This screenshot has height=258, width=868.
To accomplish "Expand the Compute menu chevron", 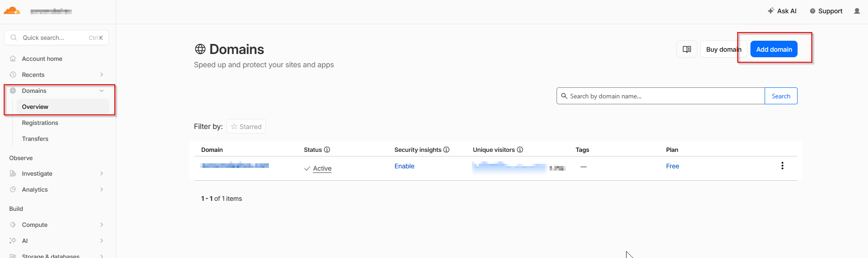I will (x=102, y=225).
